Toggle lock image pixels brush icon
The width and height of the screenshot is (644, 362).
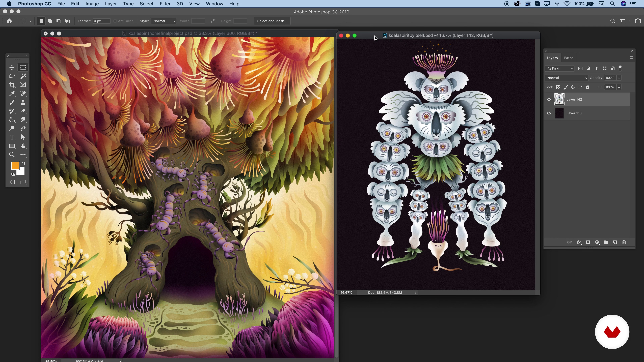pos(566,87)
